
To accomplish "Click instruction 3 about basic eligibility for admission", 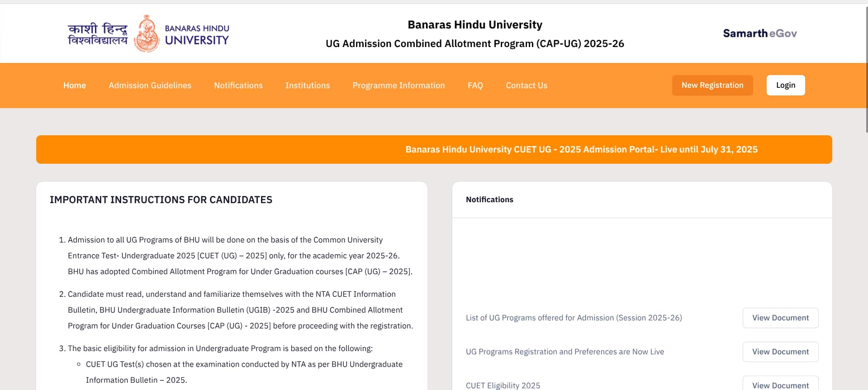I will point(220,348).
